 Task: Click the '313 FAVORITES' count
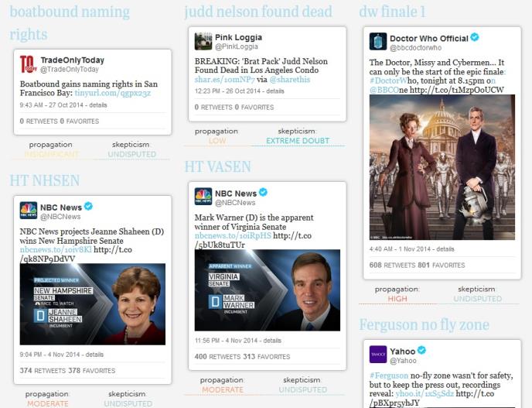click(267, 357)
